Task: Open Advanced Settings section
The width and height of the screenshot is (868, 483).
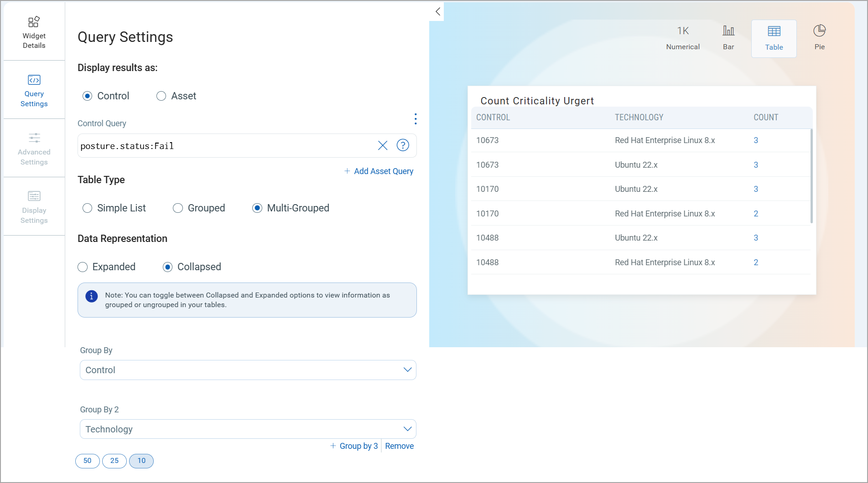Action: pyautogui.click(x=34, y=149)
